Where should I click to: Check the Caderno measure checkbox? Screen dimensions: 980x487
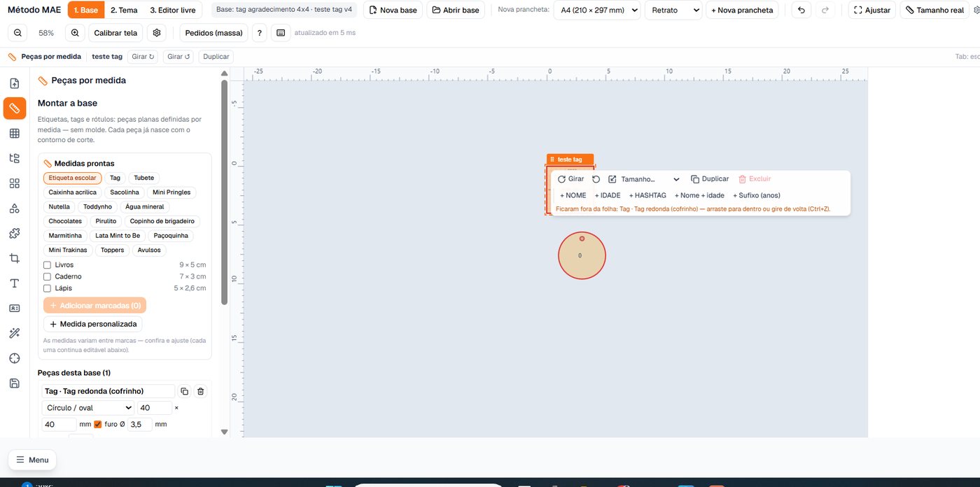(x=48, y=276)
